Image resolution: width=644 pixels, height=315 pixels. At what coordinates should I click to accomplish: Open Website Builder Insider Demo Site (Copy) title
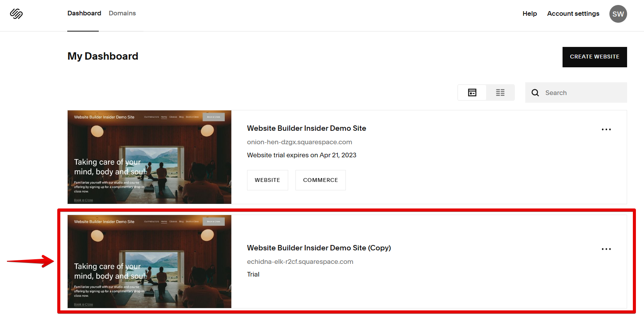pyautogui.click(x=319, y=248)
